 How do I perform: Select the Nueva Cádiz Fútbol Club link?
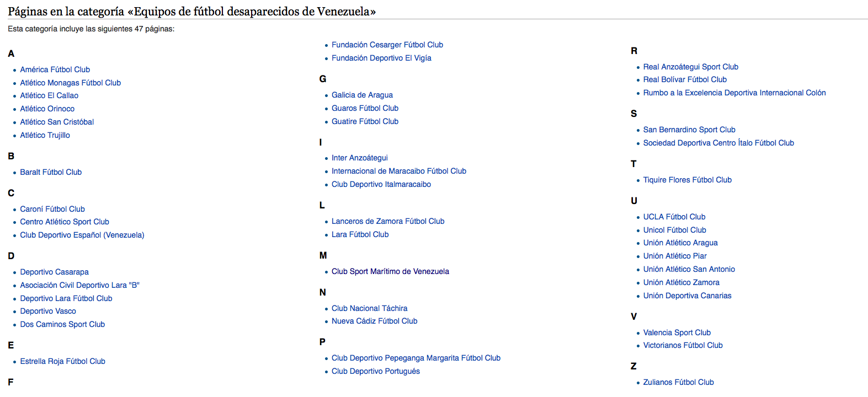(375, 321)
